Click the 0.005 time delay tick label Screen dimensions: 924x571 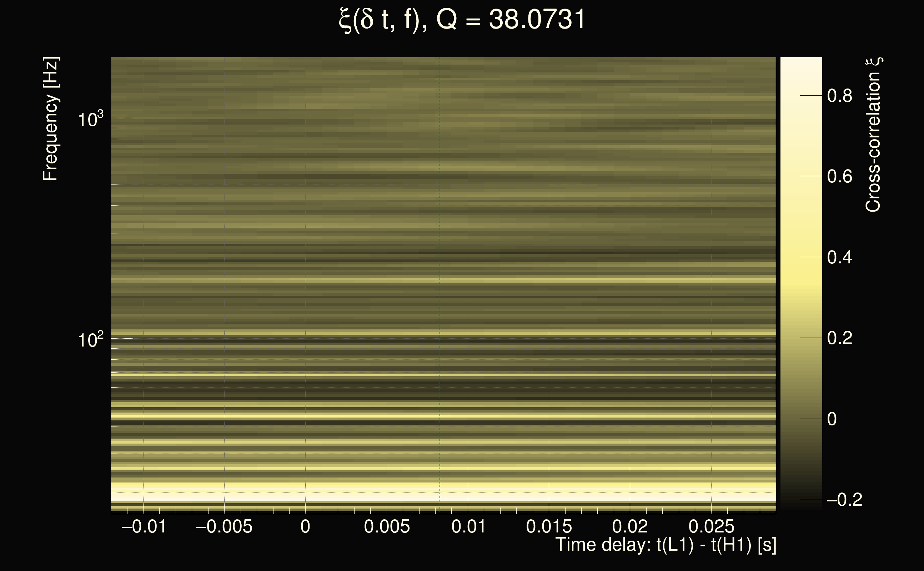tap(386, 526)
